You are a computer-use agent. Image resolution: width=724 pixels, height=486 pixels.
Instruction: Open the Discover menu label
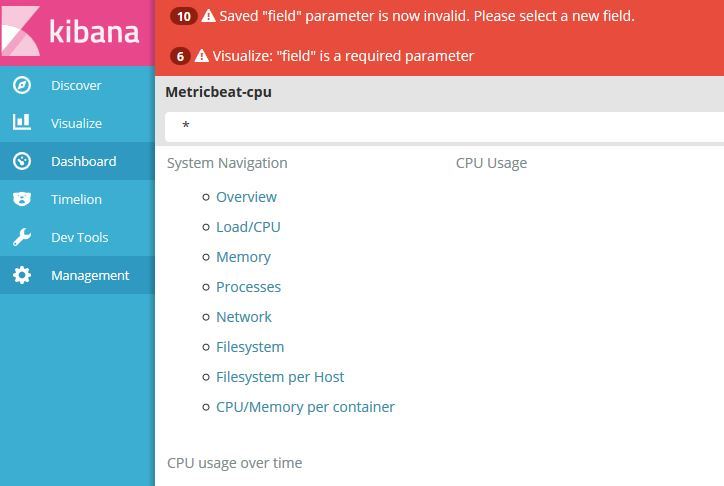tap(76, 85)
